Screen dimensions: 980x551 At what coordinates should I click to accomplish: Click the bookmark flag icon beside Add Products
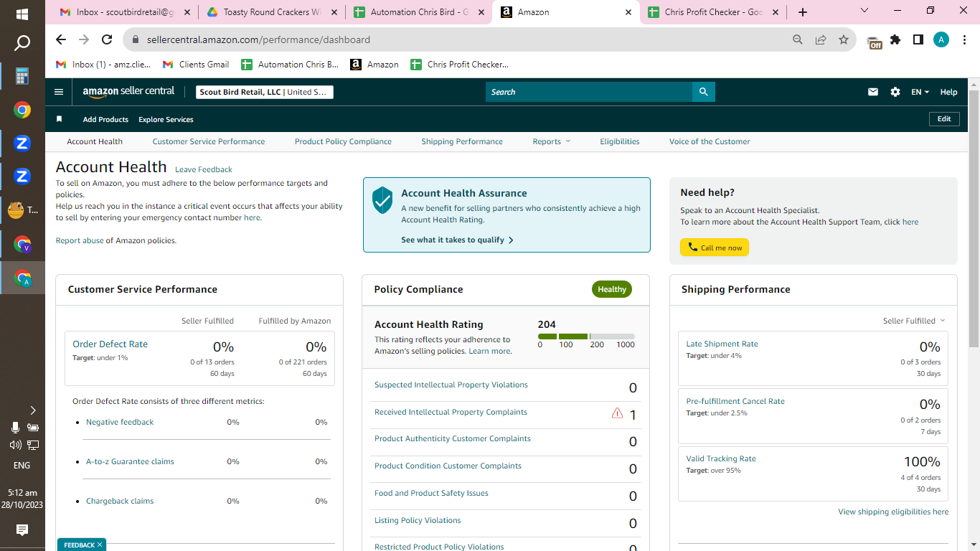(x=60, y=119)
